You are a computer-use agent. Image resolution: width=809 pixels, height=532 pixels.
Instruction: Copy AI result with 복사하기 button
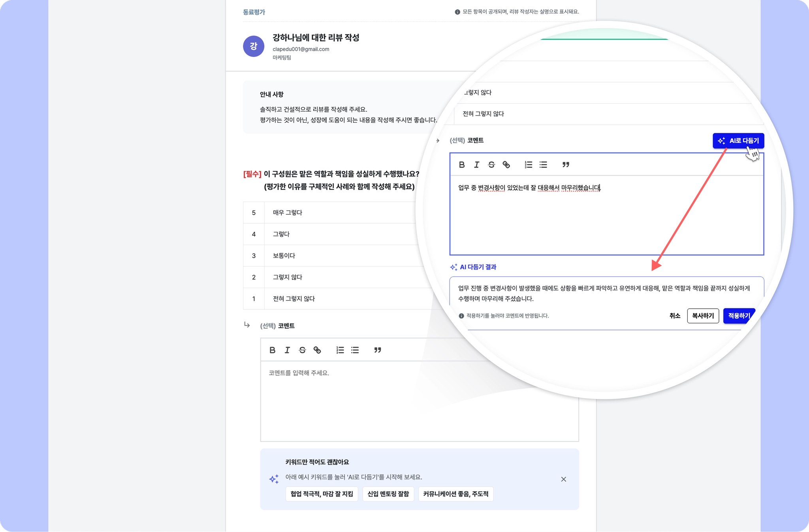click(x=703, y=316)
